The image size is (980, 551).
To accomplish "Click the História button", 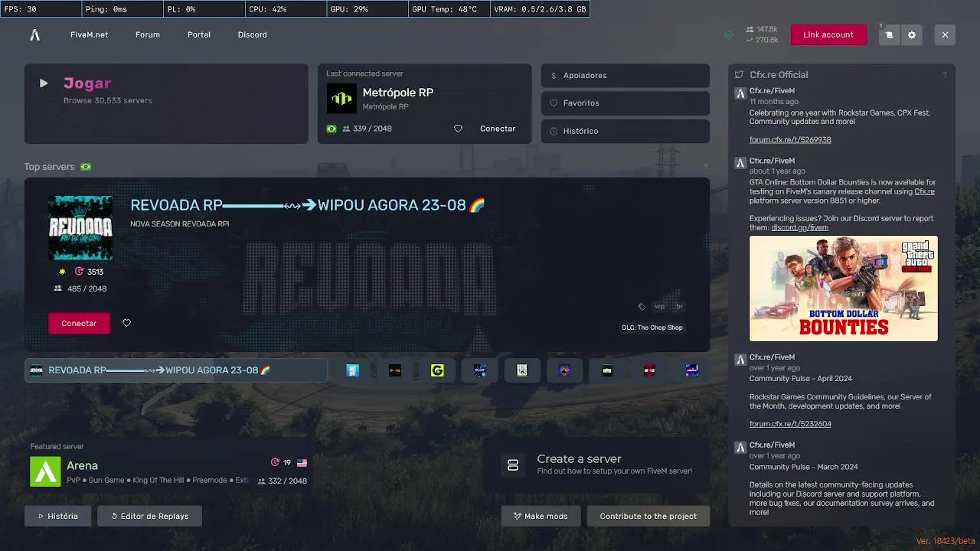I will click(x=57, y=516).
